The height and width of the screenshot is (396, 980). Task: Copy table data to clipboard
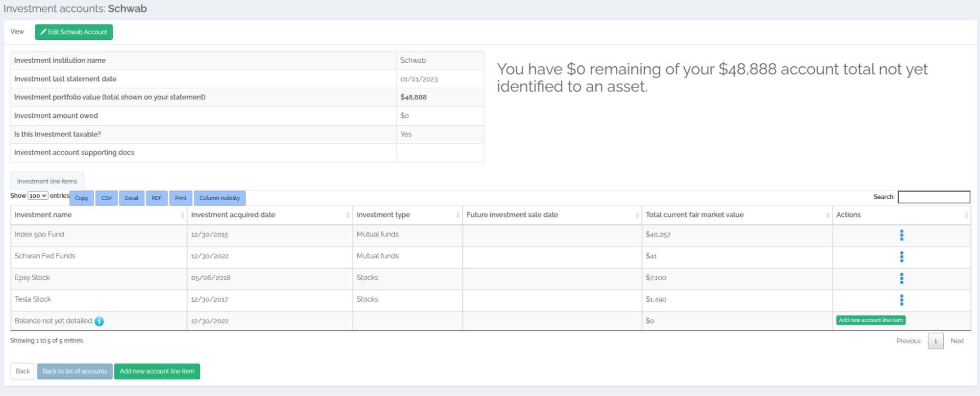click(81, 198)
